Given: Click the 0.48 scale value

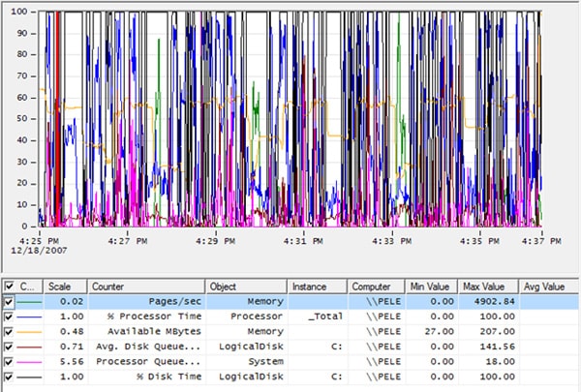Looking at the screenshot, I should click(x=72, y=332).
